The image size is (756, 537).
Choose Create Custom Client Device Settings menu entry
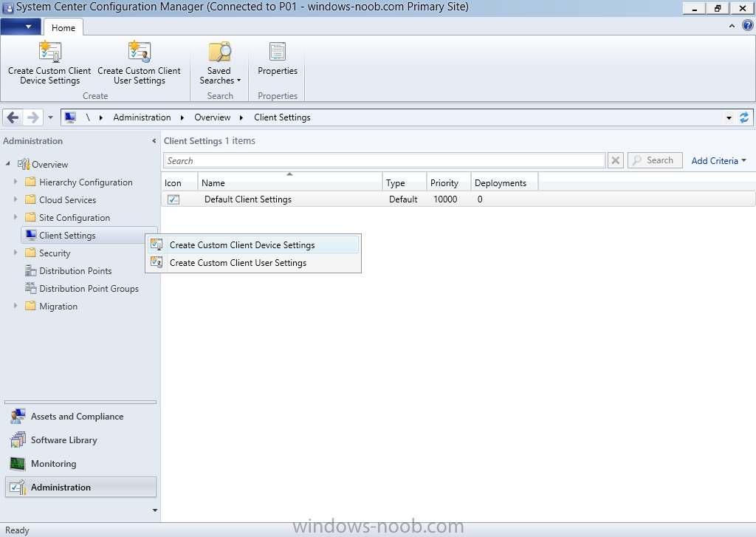pyautogui.click(x=253, y=244)
